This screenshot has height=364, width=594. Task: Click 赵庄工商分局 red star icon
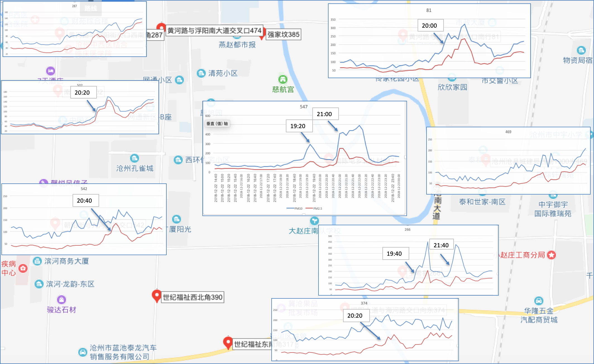(x=551, y=255)
